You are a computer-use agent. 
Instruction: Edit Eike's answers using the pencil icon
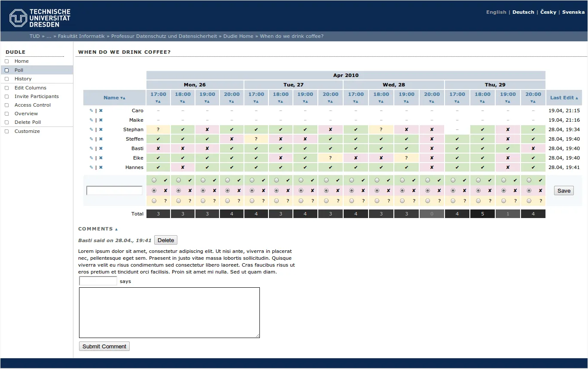(91, 158)
